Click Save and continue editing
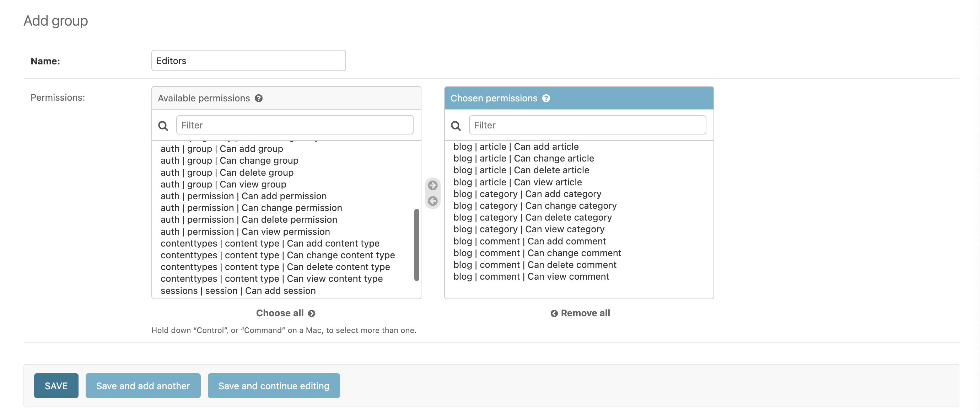 click(x=274, y=385)
